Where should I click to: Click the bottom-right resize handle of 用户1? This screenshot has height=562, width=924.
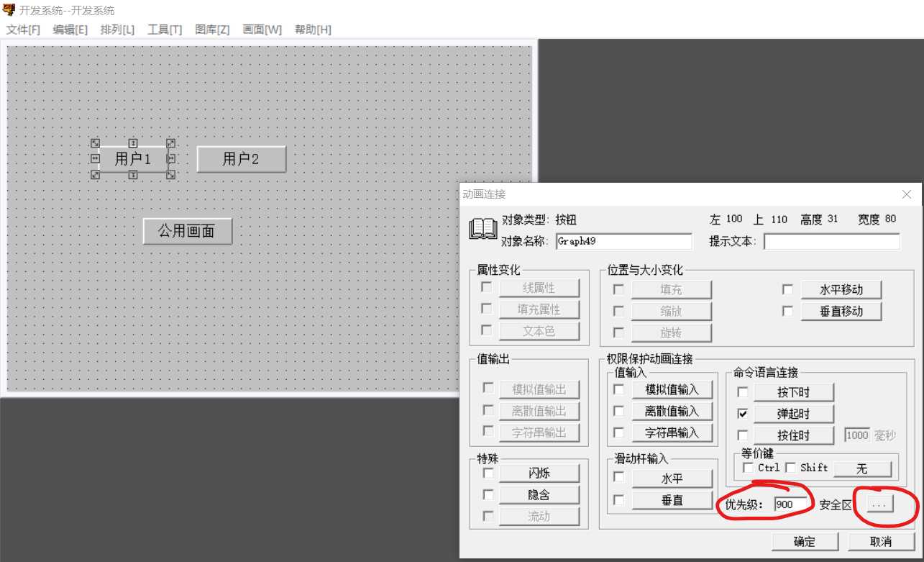click(x=170, y=175)
